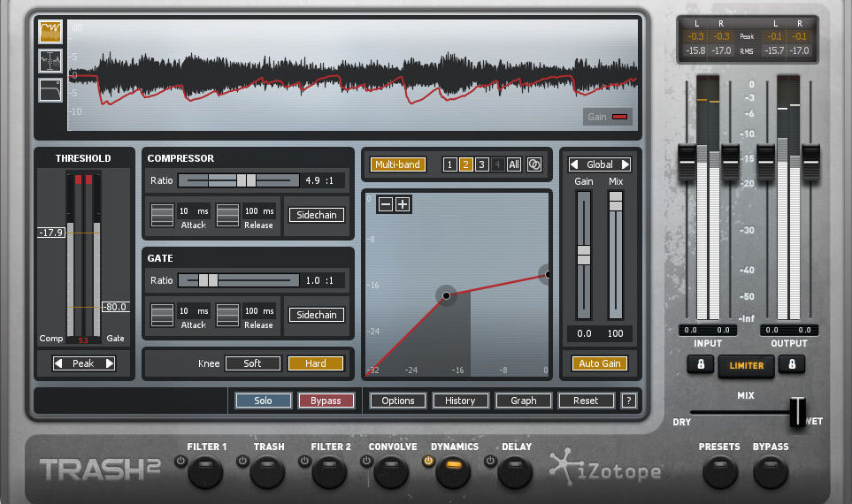
Task: Toggle the Filter 1 module power button
Action: click(180, 461)
